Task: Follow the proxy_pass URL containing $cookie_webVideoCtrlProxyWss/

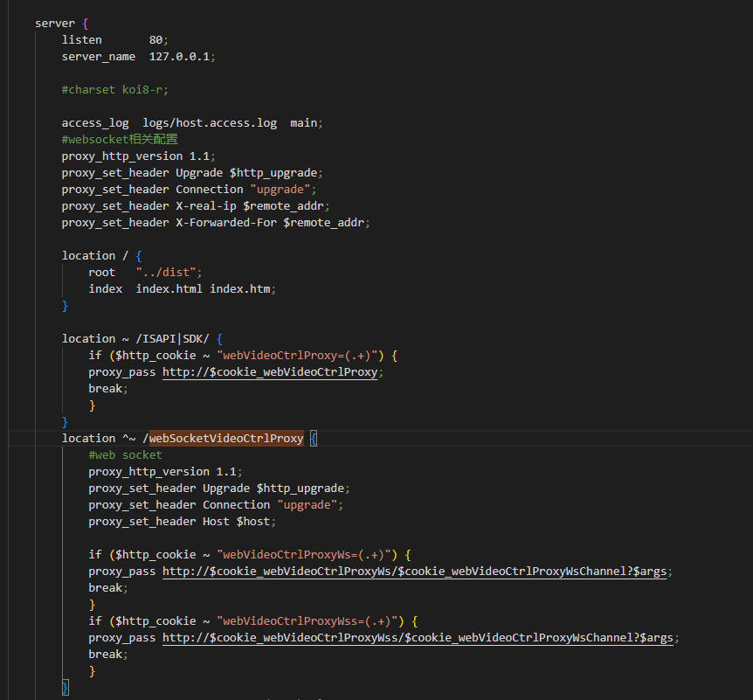Action: point(418,638)
